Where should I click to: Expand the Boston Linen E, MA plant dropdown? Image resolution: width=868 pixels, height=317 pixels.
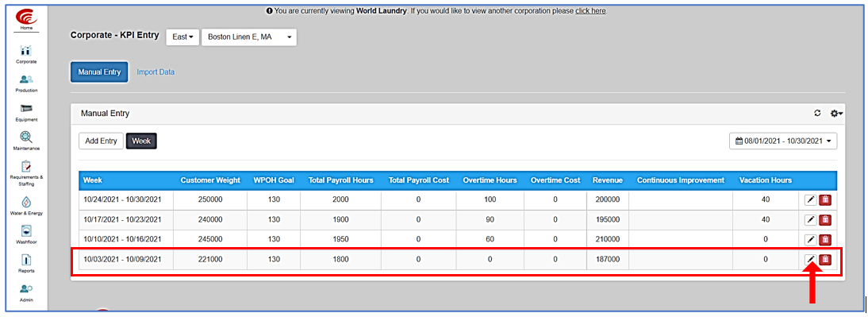249,37
